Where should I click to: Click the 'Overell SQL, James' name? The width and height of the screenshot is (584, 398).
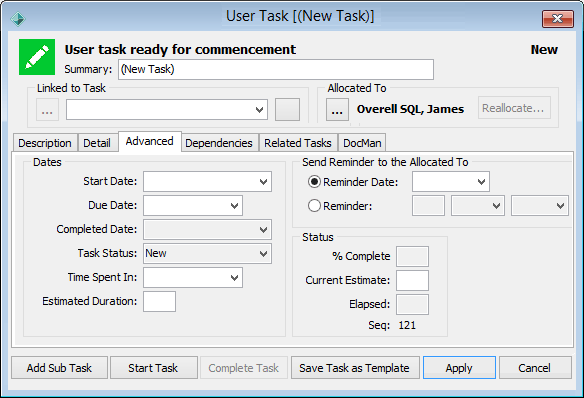click(x=410, y=109)
